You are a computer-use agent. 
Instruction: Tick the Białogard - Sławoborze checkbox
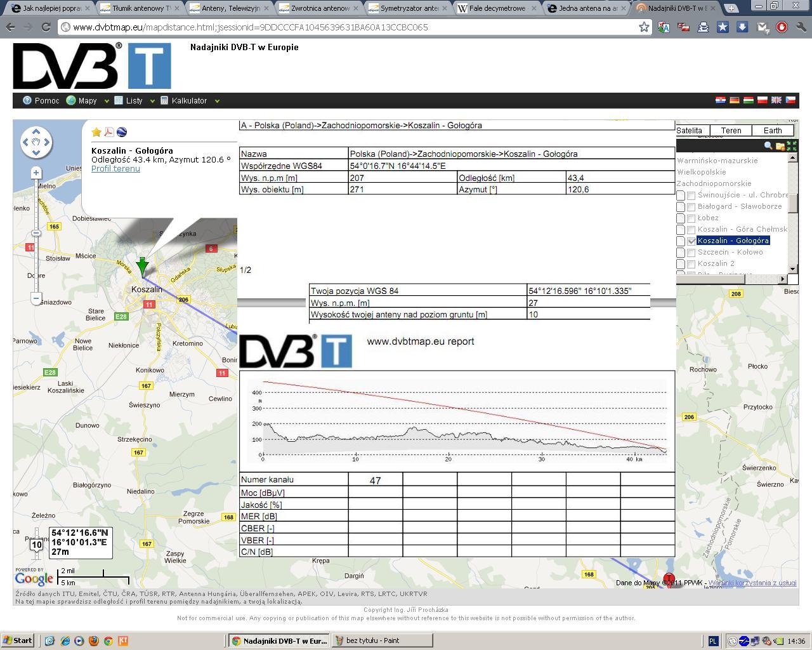point(691,207)
